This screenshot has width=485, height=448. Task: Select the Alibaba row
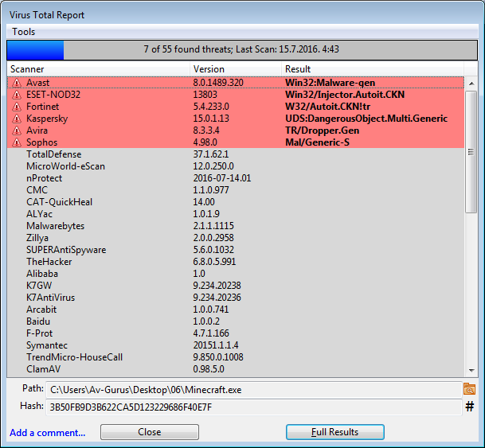coord(236,274)
